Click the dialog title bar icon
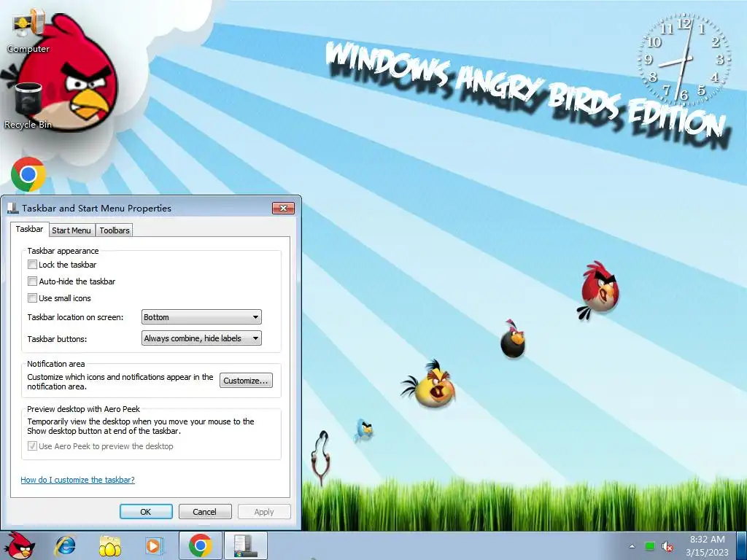The height and width of the screenshot is (560, 747). 13,208
